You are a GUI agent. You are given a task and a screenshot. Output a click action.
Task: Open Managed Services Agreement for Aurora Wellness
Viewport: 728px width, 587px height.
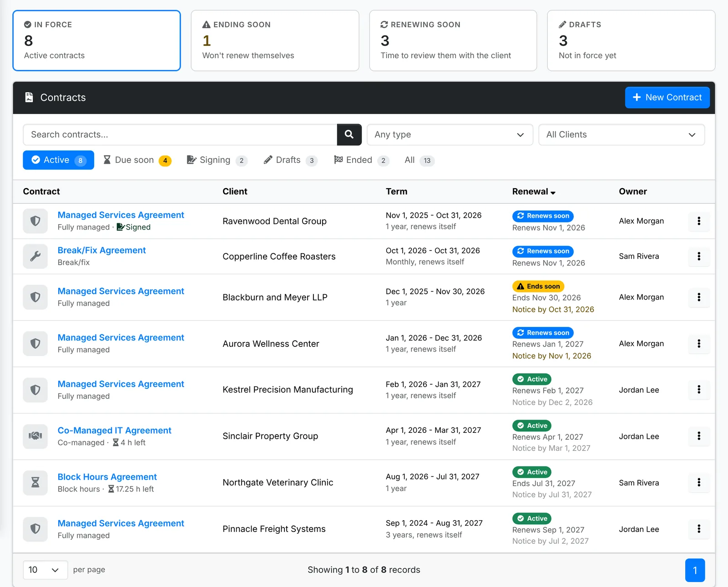[x=121, y=338]
